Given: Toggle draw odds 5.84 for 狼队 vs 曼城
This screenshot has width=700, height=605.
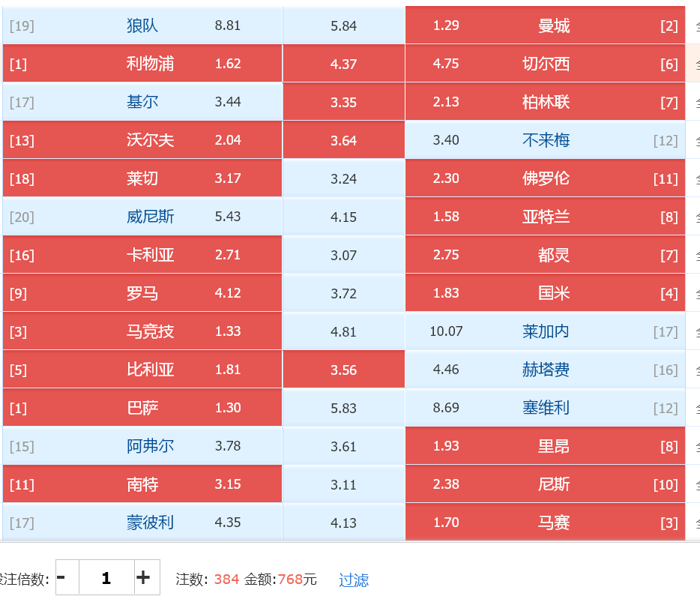Looking at the screenshot, I should (x=344, y=25).
